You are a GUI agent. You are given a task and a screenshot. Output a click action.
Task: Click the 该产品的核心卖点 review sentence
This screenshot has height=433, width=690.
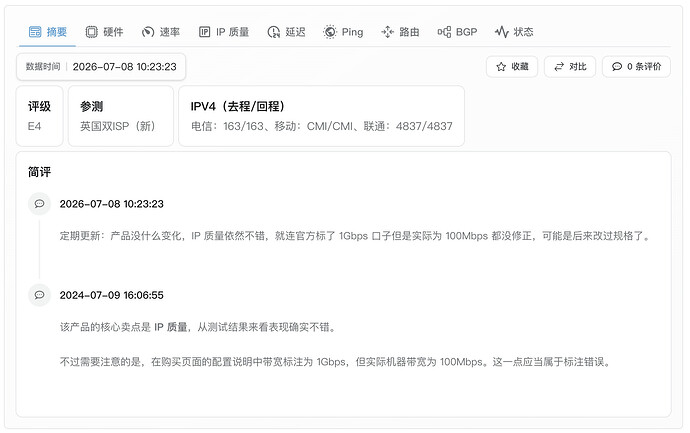click(x=198, y=327)
